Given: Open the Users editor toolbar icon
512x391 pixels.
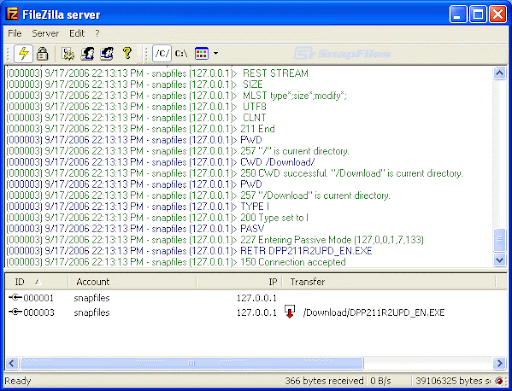Looking at the screenshot, I should click(x=88, y=53).
